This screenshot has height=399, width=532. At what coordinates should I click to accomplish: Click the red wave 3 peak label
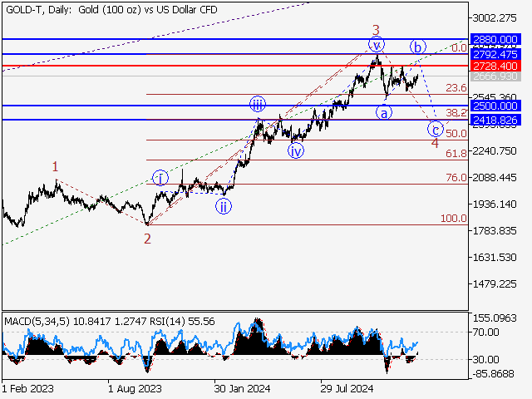point(376,29)
